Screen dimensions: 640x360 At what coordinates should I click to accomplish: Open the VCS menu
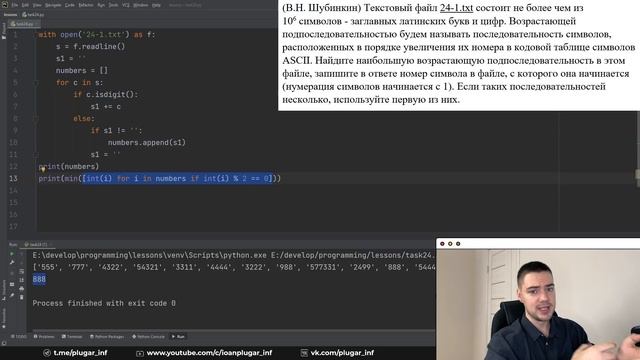tap(126, 5)
